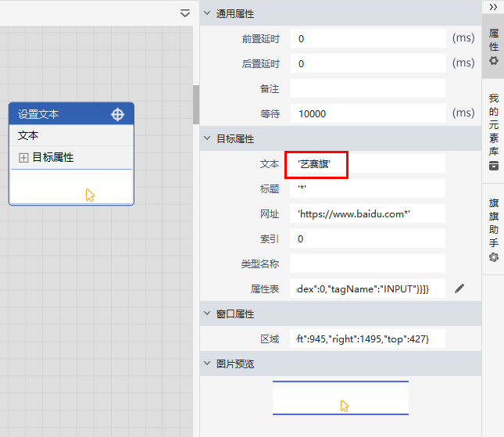The image size is (504, 437).
Task: Collapse the 通用属性 section
Action: [207, 14]
